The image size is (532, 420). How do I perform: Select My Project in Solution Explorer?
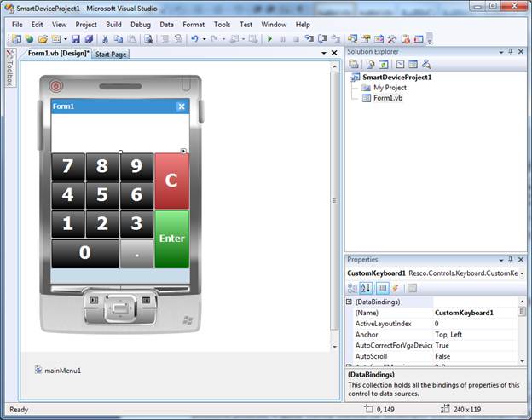point(390,88)
